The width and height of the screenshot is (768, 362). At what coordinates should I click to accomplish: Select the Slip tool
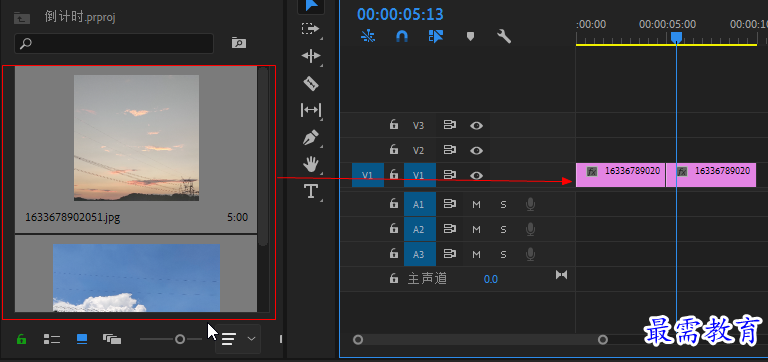(311, 110)
